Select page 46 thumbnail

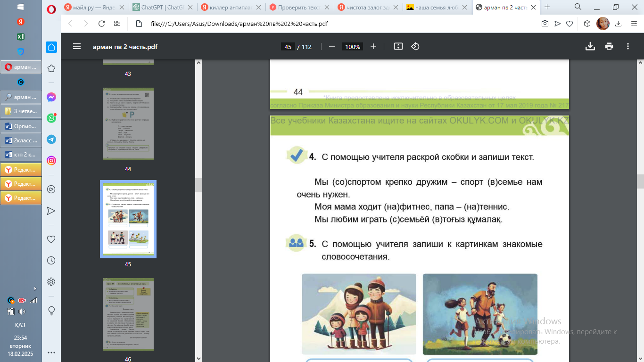pyautogui.click(x=128, y=314)
